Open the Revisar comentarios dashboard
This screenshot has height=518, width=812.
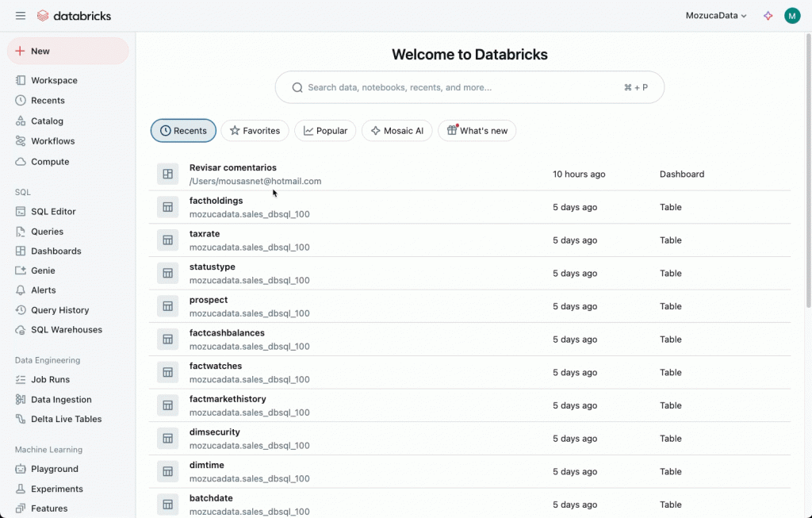pos(232,168)
